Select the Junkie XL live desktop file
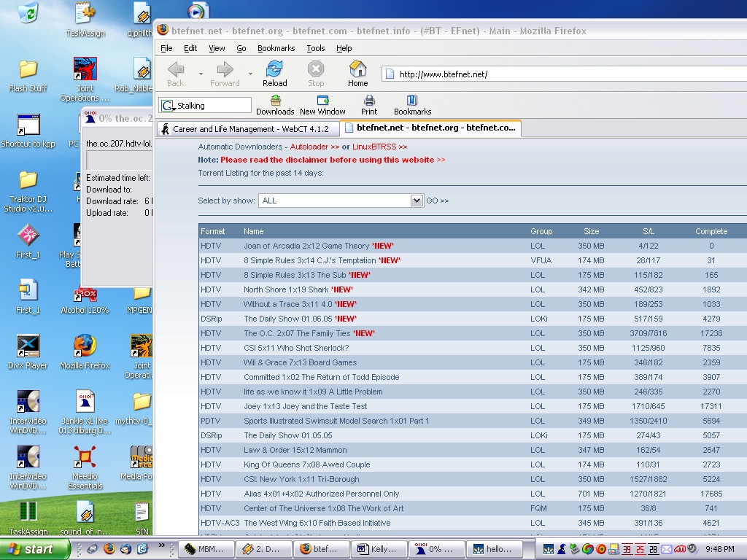The height and width of the screenshot is (560, 747). (x=85, y=413)
